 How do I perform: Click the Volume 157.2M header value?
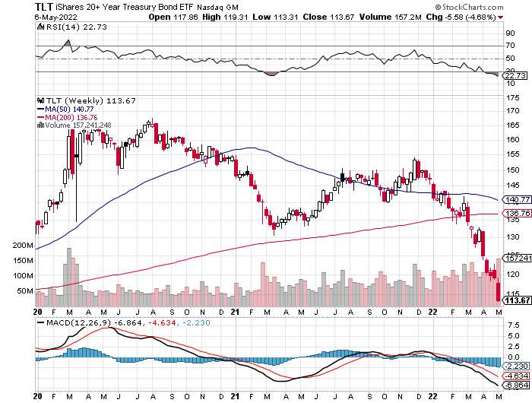[390, 17]
